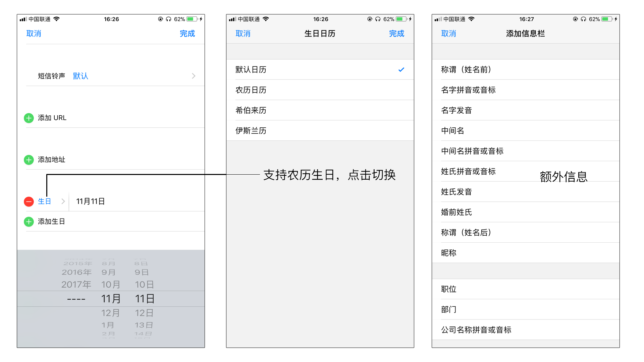Select 10日 in day picker wheel

point(144,285)
